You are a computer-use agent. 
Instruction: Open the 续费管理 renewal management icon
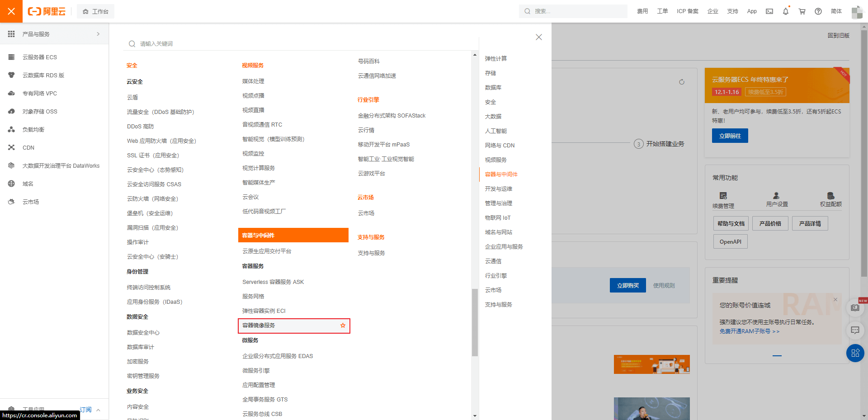(x=723, y=196)
